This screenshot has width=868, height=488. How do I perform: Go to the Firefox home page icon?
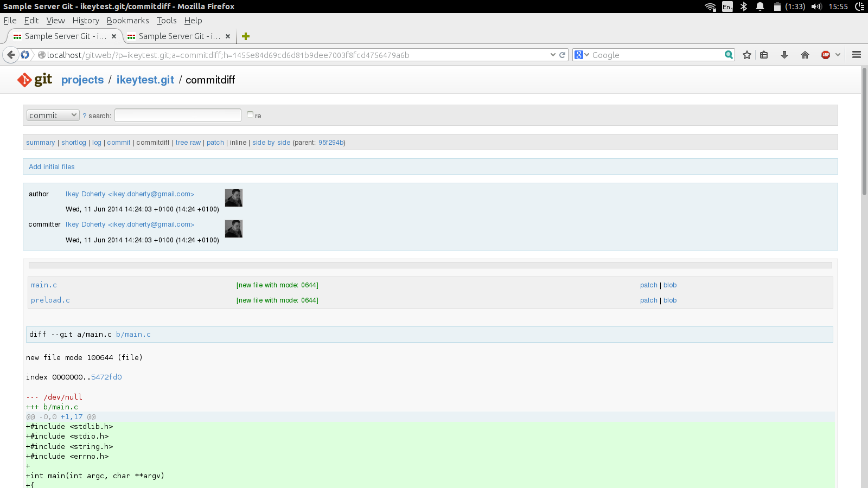tap(805, 55)
